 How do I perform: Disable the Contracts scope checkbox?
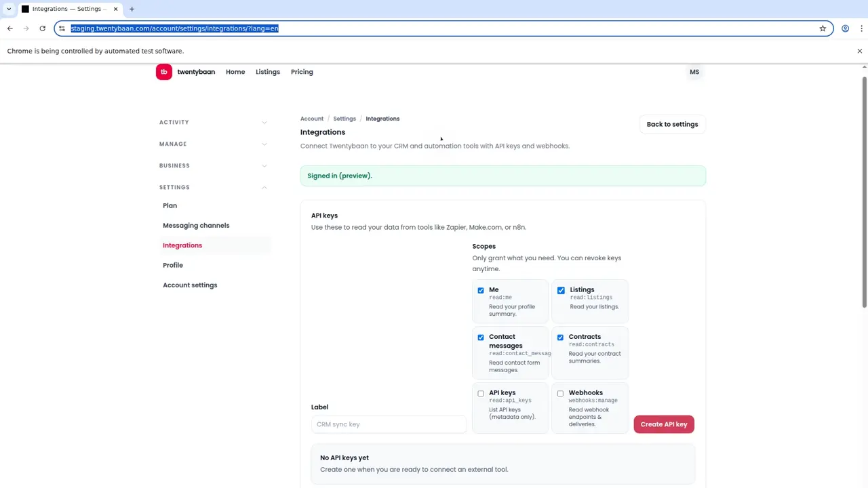tap(560, 338)
